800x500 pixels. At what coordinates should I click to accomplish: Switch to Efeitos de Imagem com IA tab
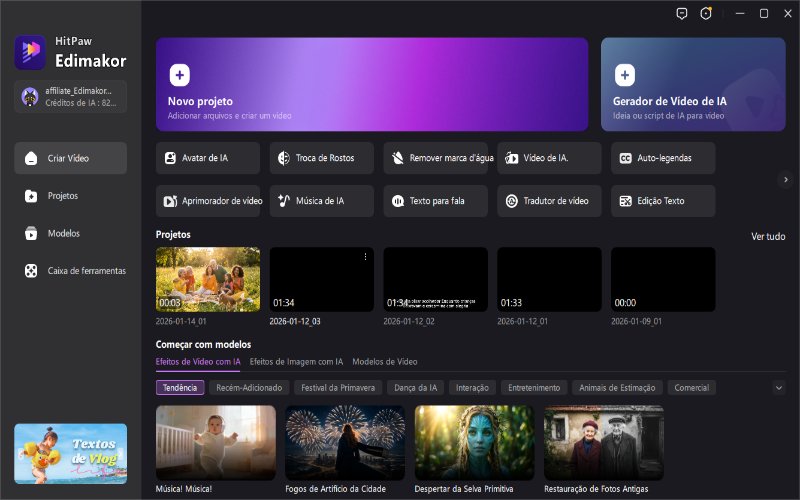coord(296,361)
